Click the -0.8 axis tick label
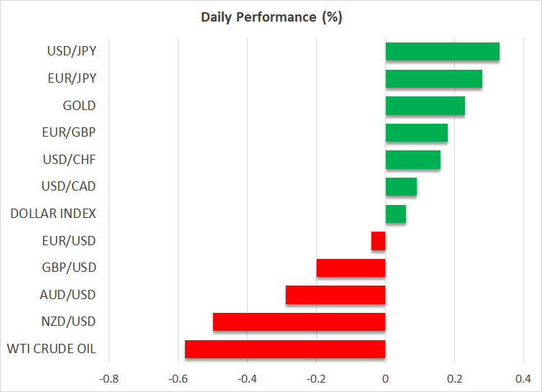The image size is (542, 392). click(109, 378)
